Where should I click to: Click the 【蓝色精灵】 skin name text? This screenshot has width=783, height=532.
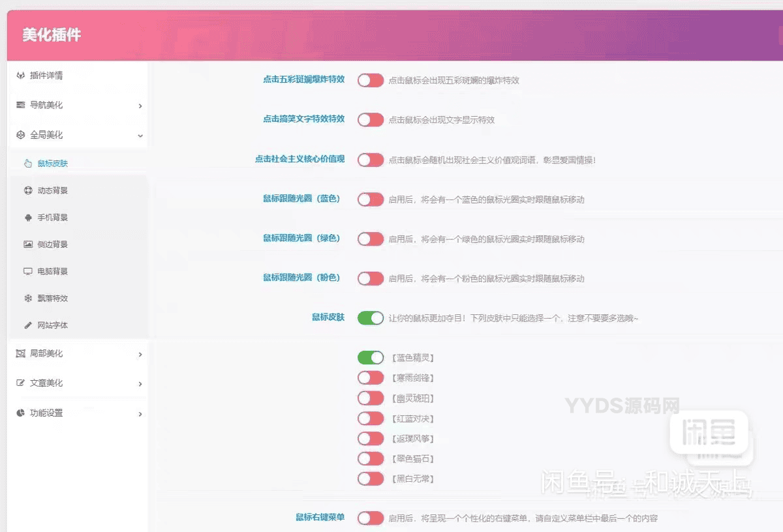pos(412,358)
